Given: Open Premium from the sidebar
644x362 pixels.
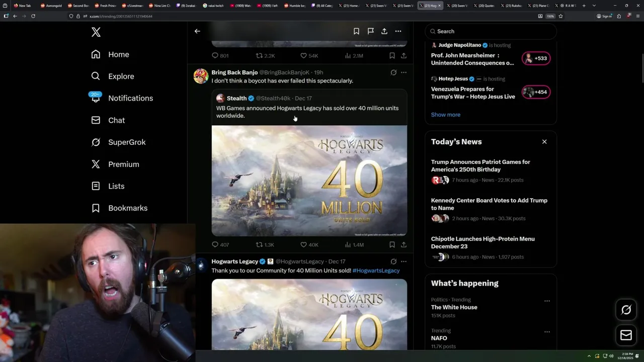Looking at the screenshot, I should coord(115,164).
